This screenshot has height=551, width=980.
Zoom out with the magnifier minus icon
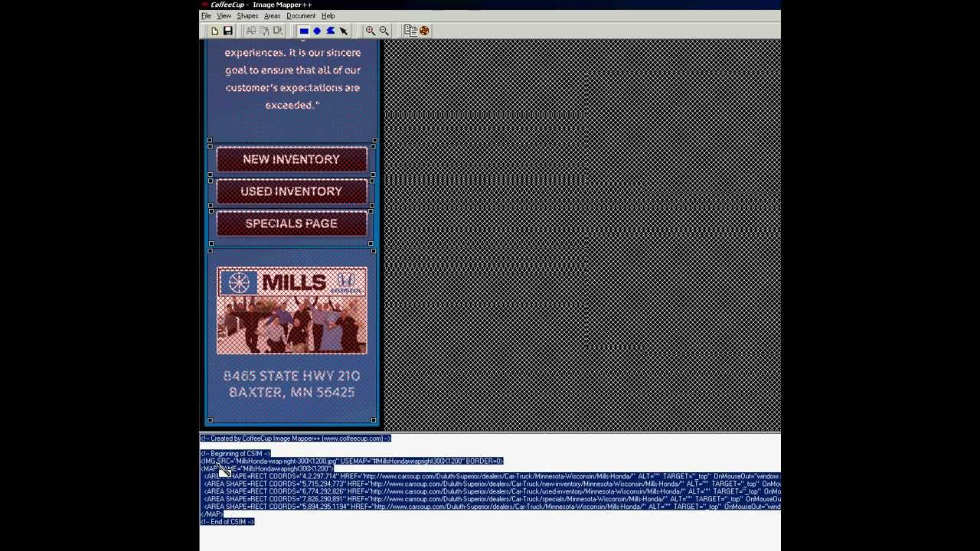coord(384,31)
